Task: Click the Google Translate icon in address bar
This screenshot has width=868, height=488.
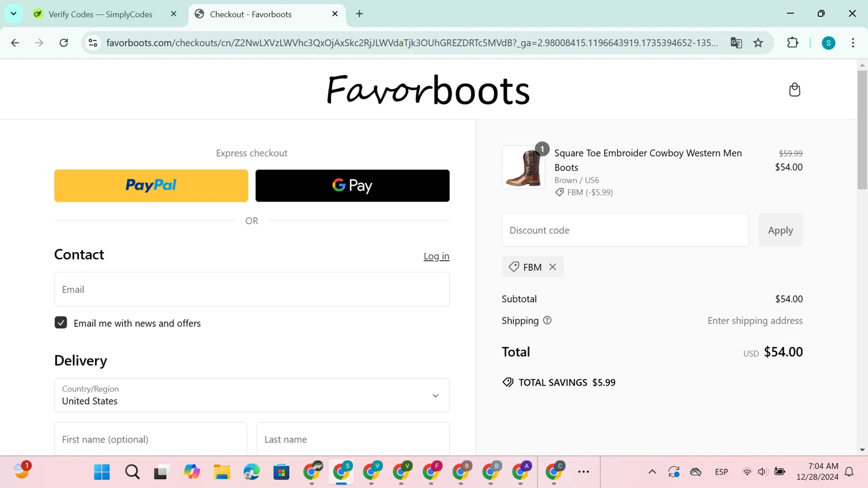Action: [736, 43]
